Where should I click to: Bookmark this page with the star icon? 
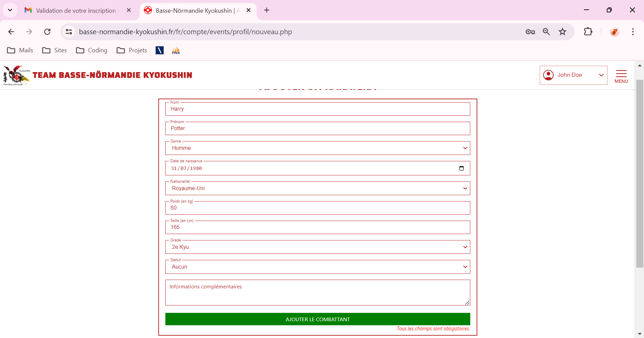562,32
